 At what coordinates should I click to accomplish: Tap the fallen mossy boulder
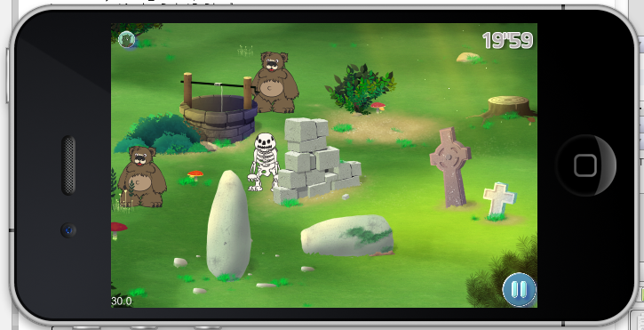(x=347, y=236)
